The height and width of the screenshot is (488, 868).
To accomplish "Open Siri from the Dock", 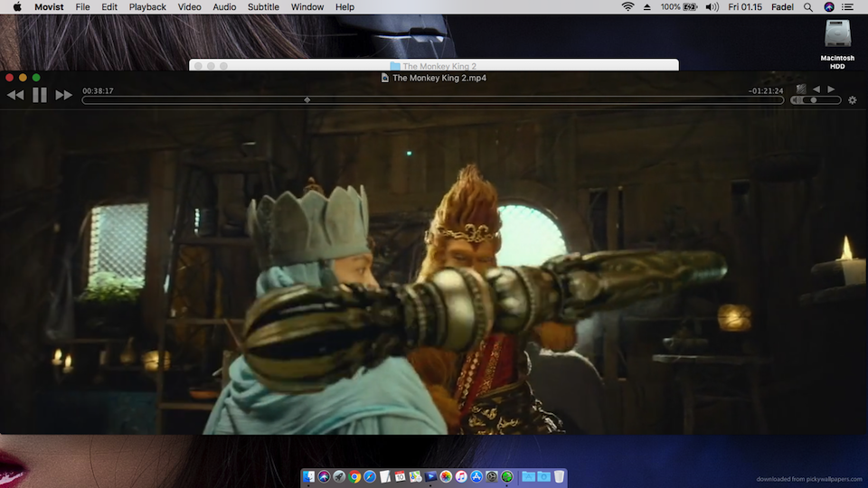I will [324, 476].
